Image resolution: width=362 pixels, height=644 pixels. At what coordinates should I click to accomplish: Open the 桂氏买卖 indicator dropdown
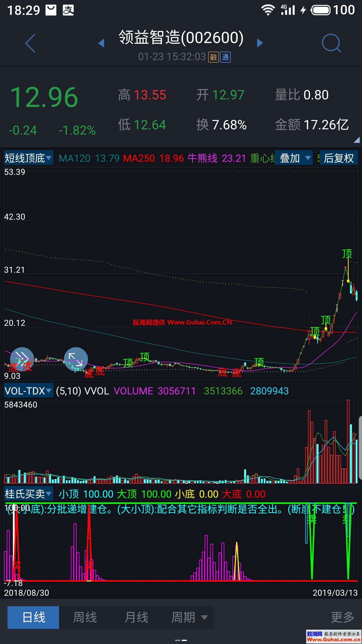[x=28, y=494]
